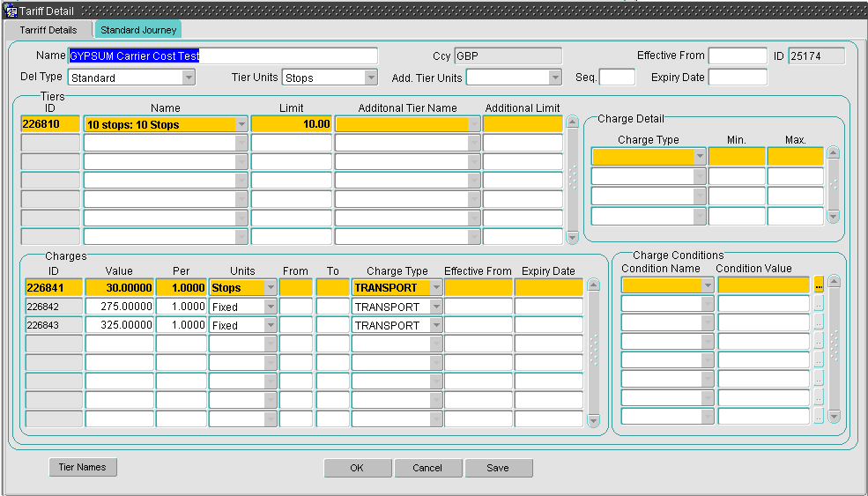Screen dimensions: 868x496
Task: Click the Tiers list scroll up arrow
Action: pyautogui.click(x=573, y=122)
